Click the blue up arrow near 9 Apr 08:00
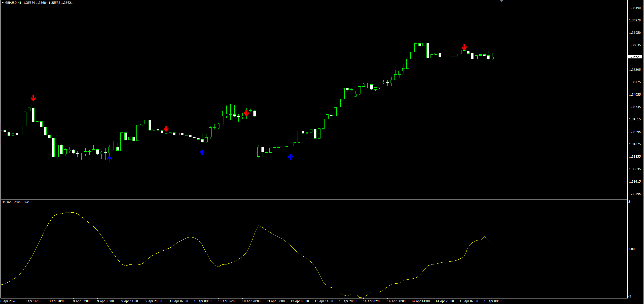The height and width of the screenshot is (304, 644). tap(109, 159)
